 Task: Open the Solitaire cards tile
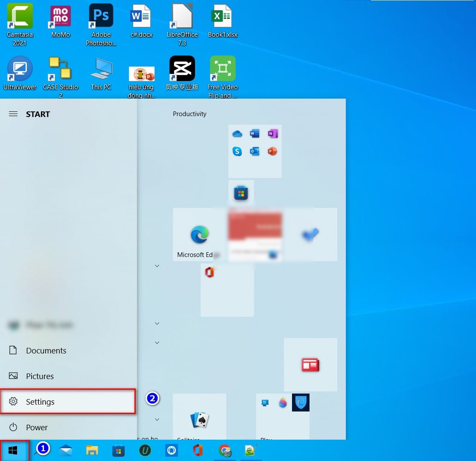tap(199, 417)
